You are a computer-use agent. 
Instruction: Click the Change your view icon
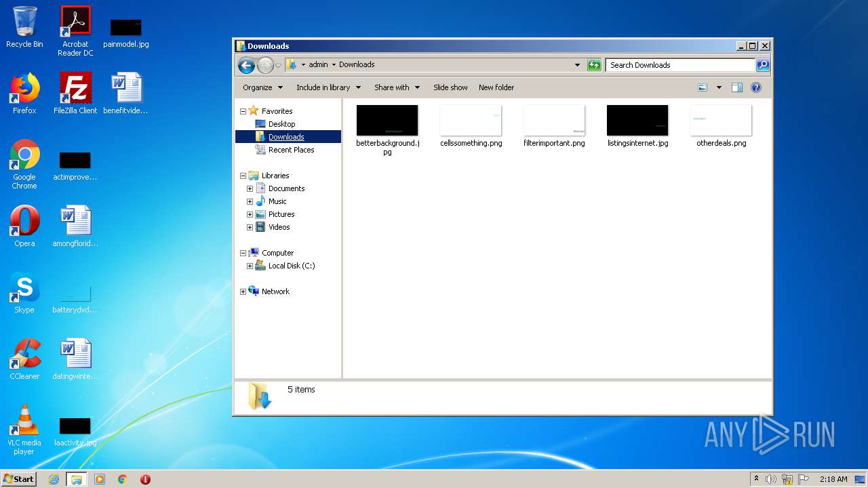pos(703,87)
